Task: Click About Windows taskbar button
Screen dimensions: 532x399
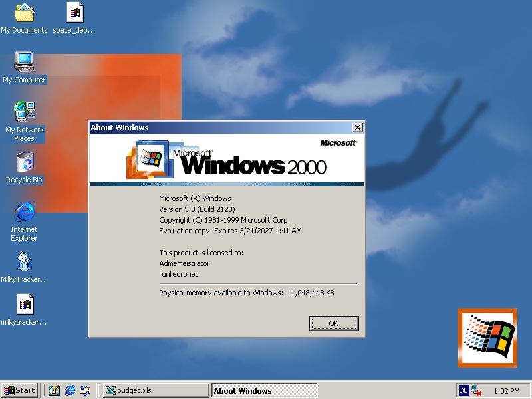Action: pyautogui.click(x=264, y=390)
